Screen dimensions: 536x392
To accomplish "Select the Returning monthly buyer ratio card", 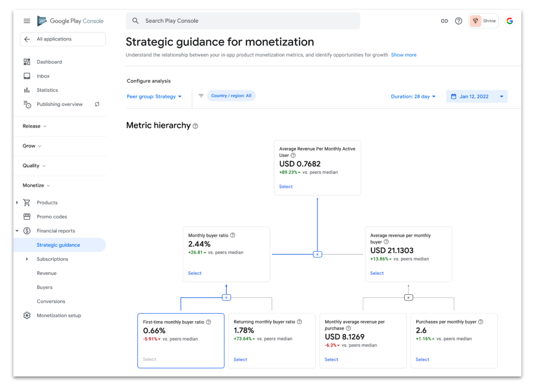I will click(240, 360).
